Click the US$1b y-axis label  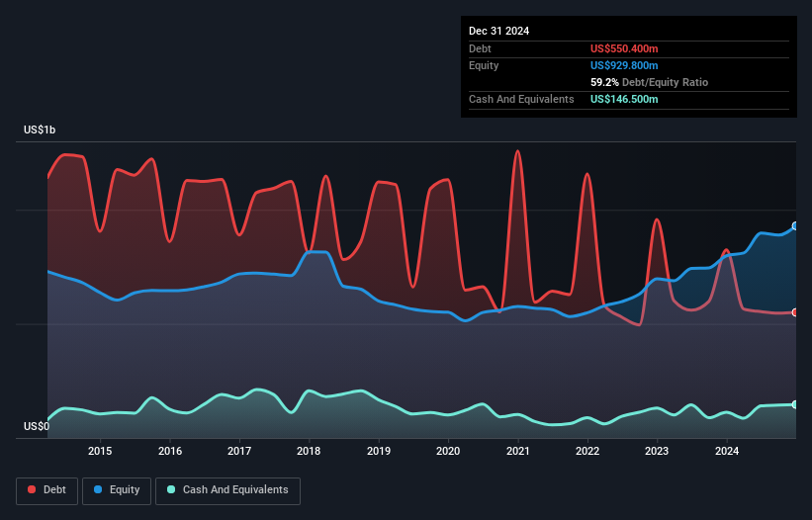coord(40,130)
